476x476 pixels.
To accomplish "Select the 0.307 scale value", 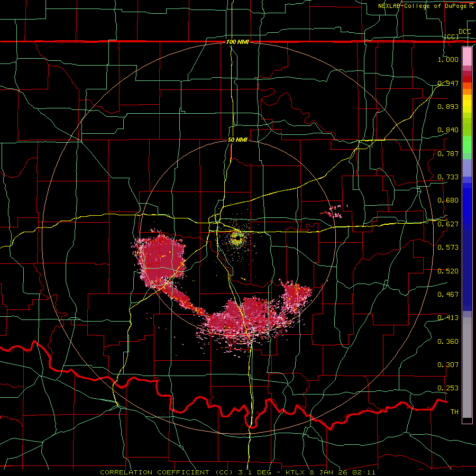I will click(x=448, y=365).
